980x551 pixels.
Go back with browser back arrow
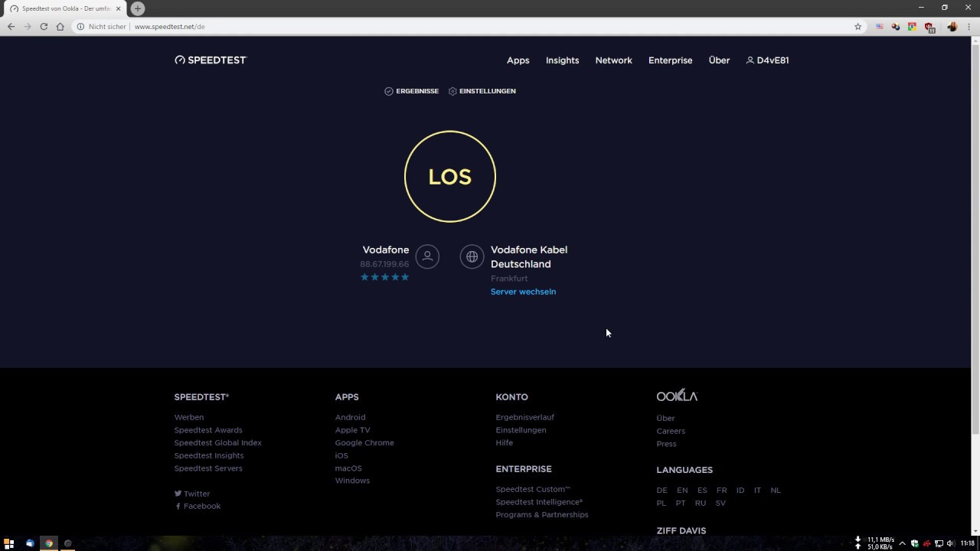(x=11, y=26)
